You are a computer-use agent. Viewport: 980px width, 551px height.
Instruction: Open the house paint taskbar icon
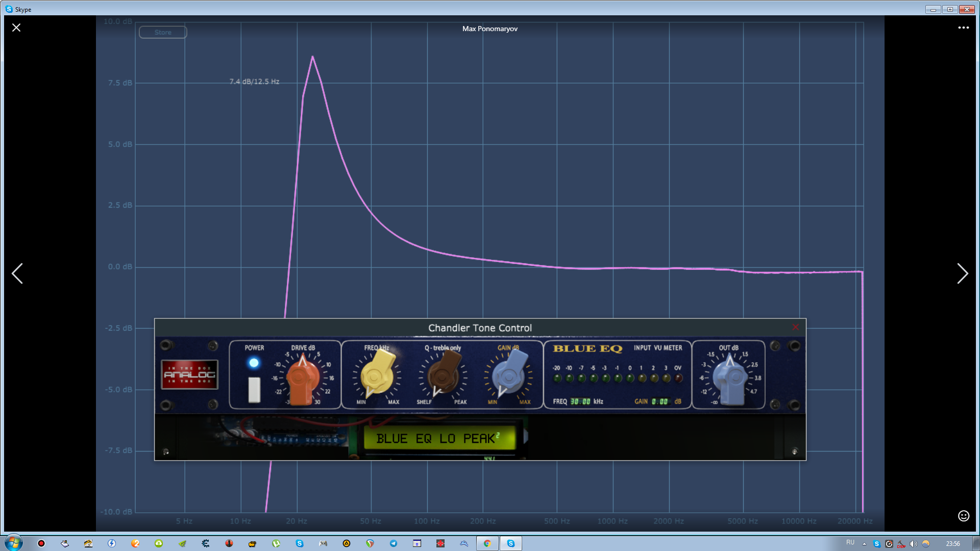coord(88,543)
